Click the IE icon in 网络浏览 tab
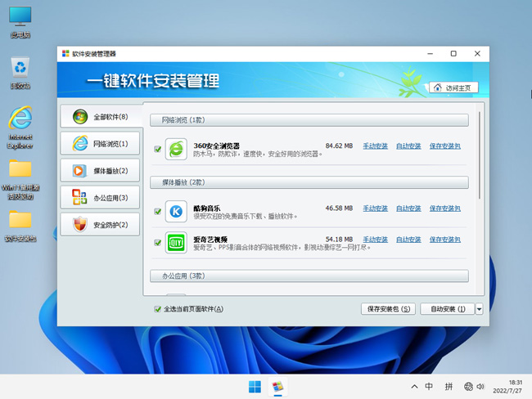532x399 pixels. point(80,143)
